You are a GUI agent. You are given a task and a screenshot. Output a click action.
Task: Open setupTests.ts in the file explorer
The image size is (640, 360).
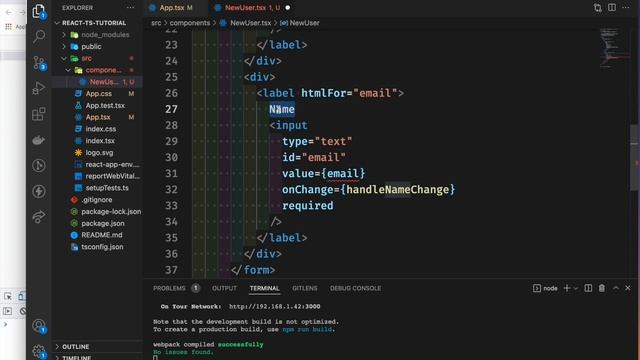tap(97, 188)
